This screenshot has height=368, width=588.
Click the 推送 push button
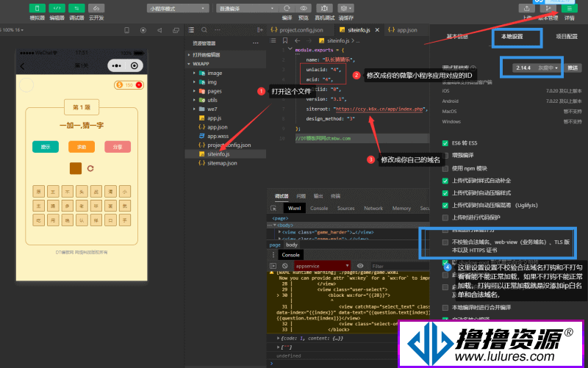coord(573,68)
